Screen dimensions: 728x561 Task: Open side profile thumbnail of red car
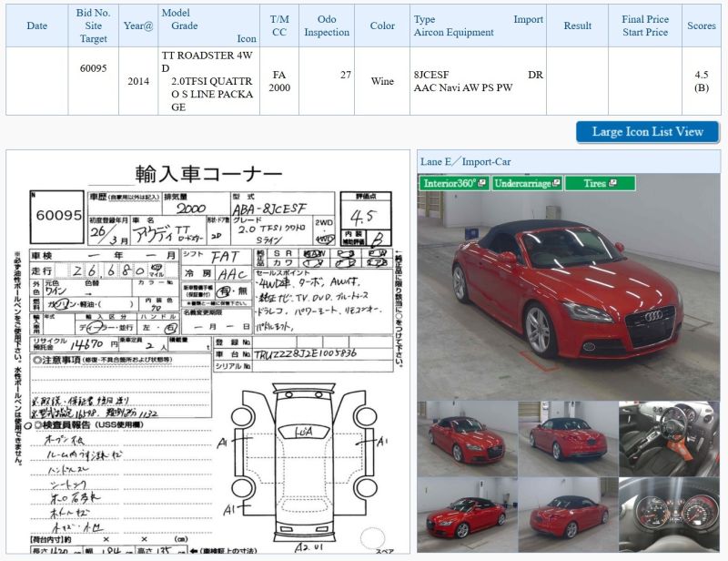(x=467, y=515)
